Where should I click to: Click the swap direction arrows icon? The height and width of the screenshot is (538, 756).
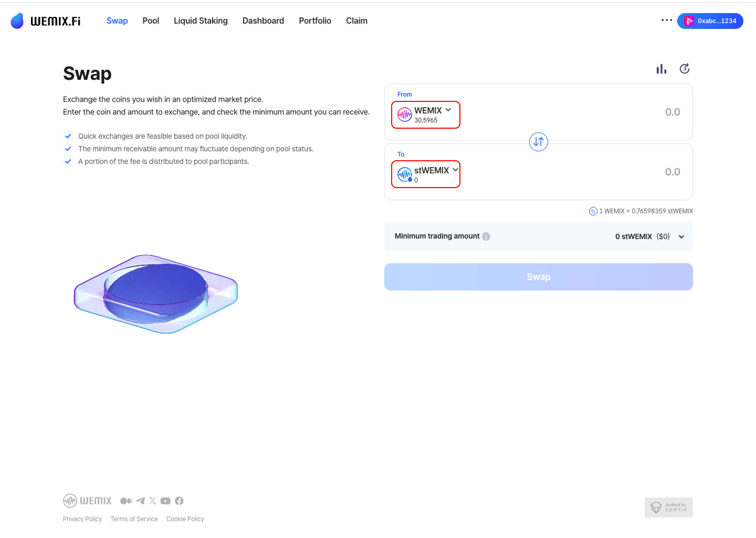[538, 142]
